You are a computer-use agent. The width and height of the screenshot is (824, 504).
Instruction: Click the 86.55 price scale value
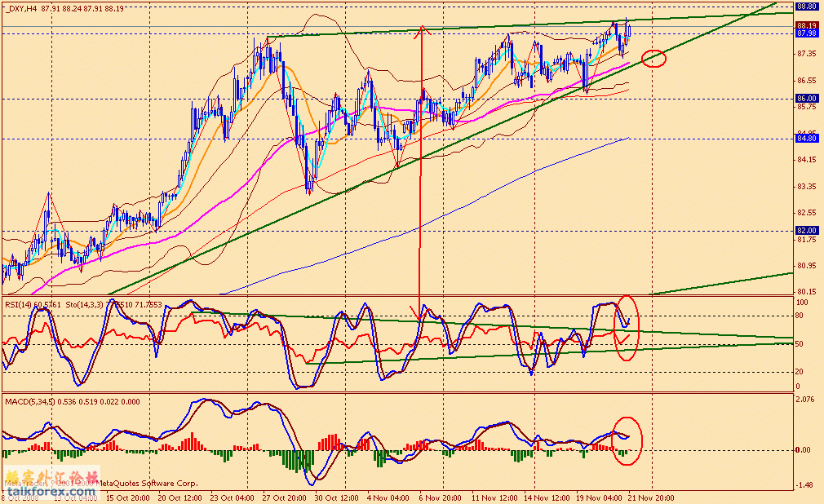coord(807,81)
